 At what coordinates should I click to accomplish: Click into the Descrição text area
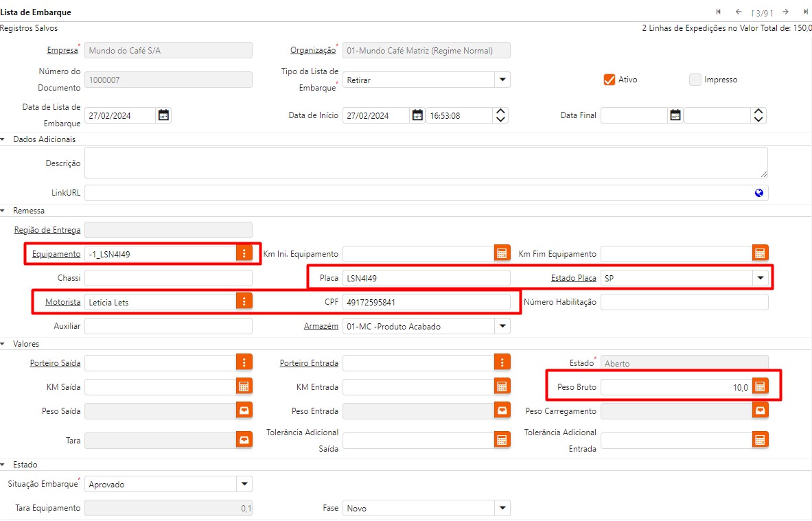[x=426, y=163]
